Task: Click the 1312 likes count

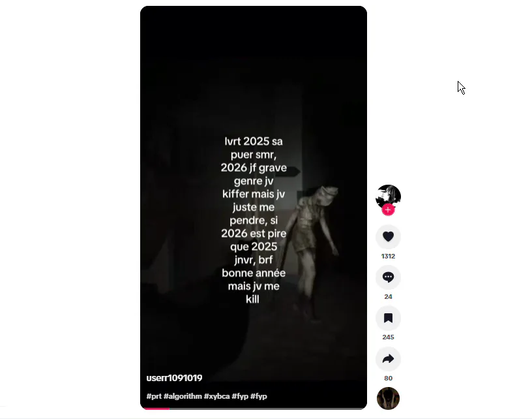Action: 388,256
